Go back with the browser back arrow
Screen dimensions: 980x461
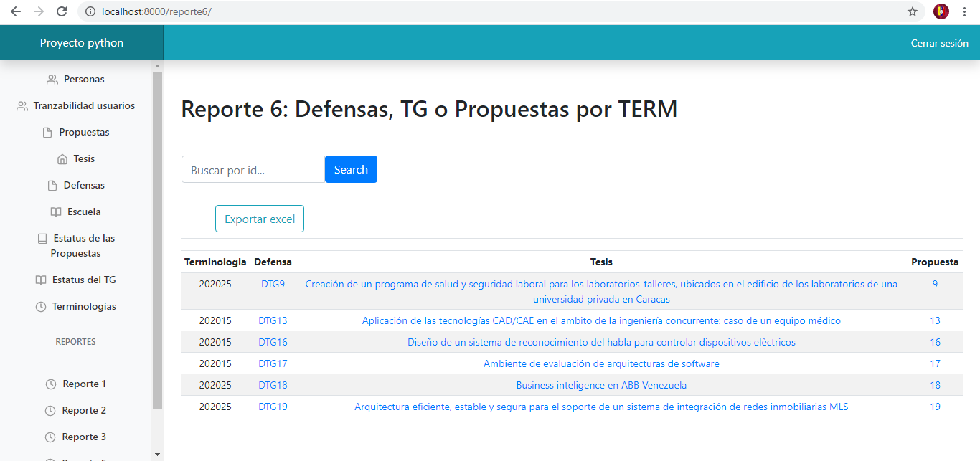pyautogui.click(x=16, y=11)
